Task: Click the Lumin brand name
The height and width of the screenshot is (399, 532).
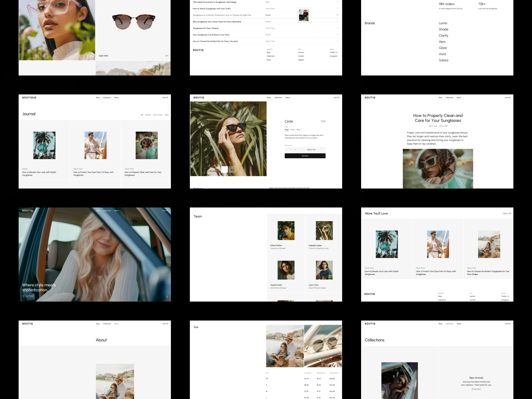Action: tap(443, 23)
